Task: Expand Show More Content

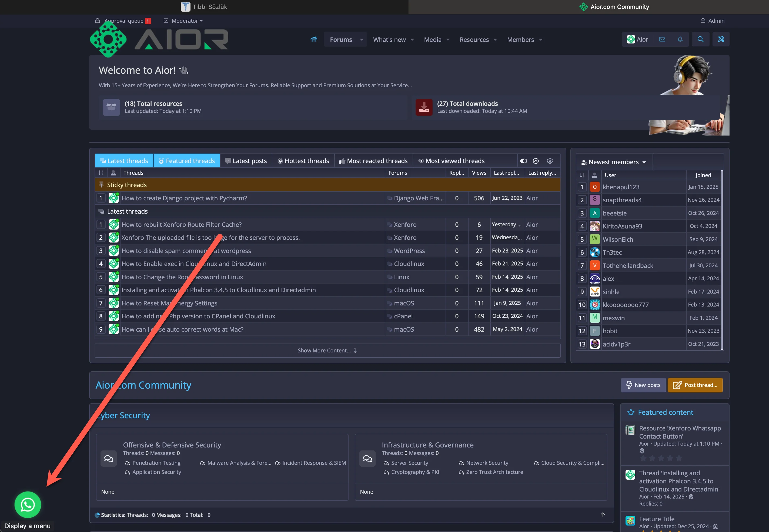Action: [327, 350]
